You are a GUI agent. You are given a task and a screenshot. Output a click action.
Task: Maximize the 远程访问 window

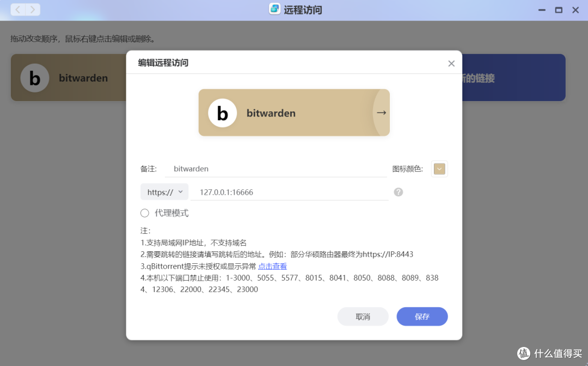pos(559,10)
